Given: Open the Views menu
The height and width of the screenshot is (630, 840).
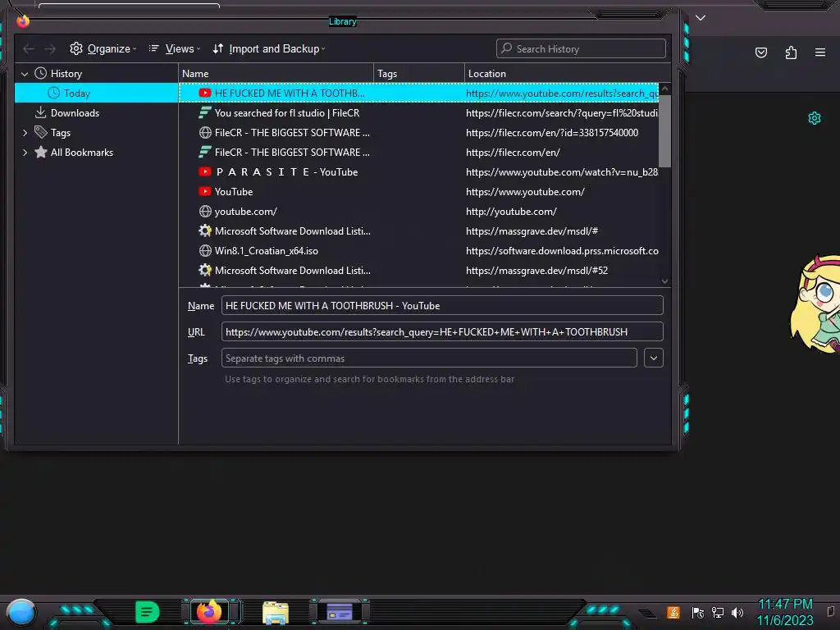Looking at the screenshot, I should (174, 48).
